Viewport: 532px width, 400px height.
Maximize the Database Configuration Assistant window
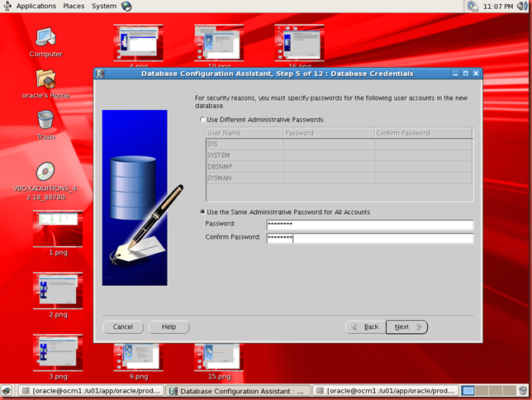(466, 74)
